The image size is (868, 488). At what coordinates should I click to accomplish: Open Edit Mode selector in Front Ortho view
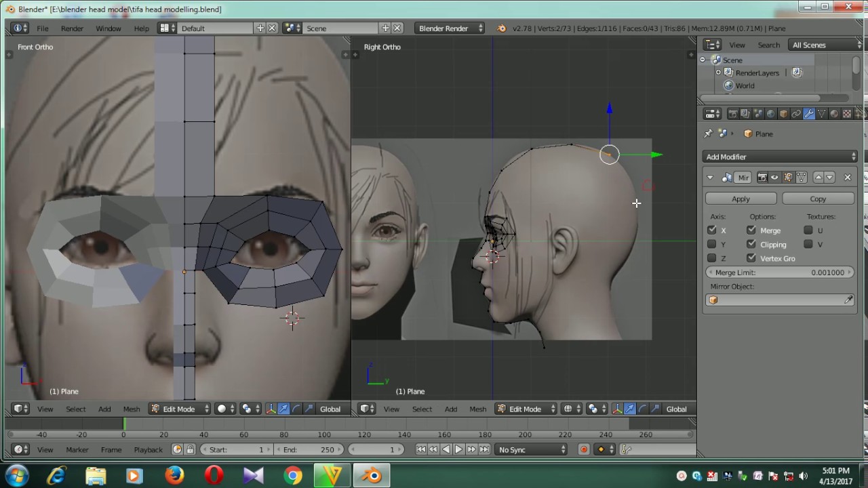coord(180,409)
